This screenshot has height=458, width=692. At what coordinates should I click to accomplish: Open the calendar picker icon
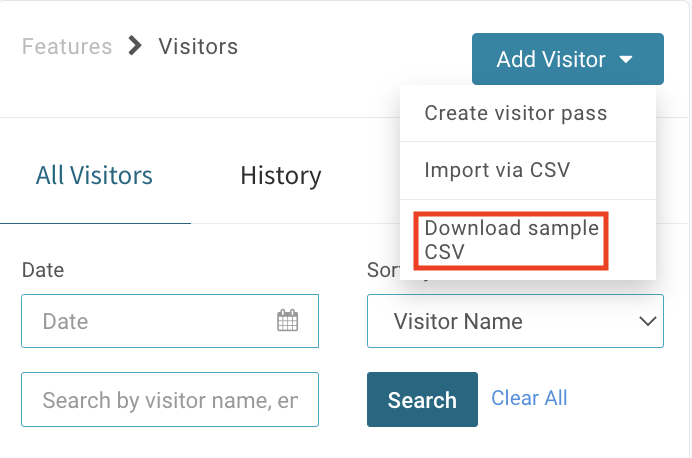287,320
